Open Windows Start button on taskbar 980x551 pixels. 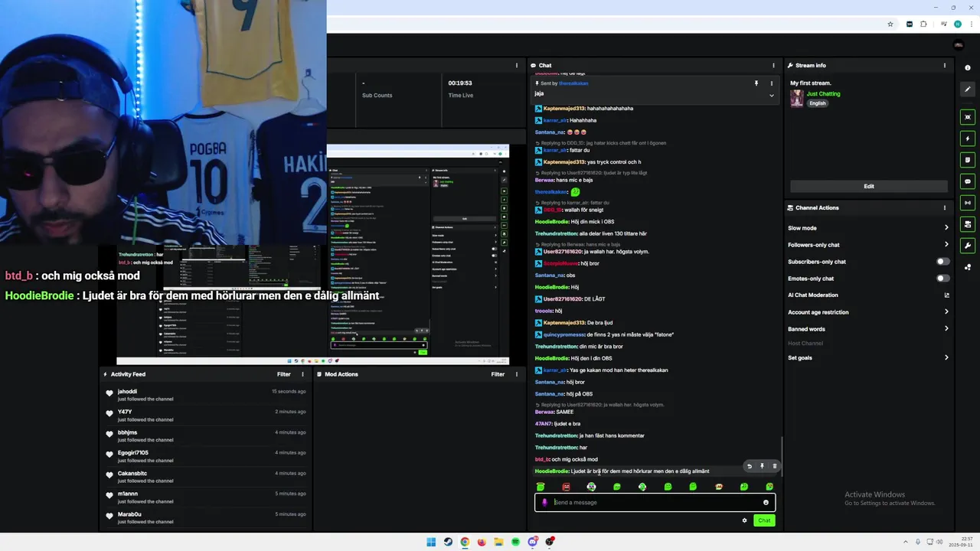tap(431, 542)
